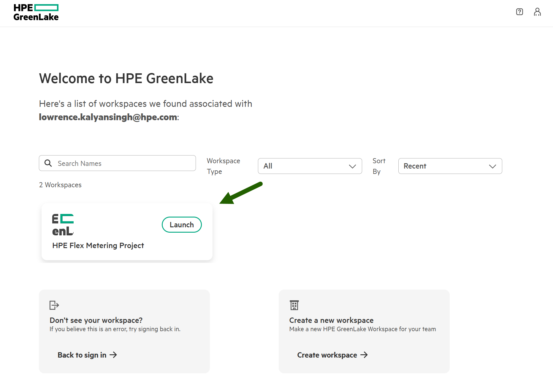Click the Workspace Type label
This screenshot has width=553, height=392.
point(224,166)
